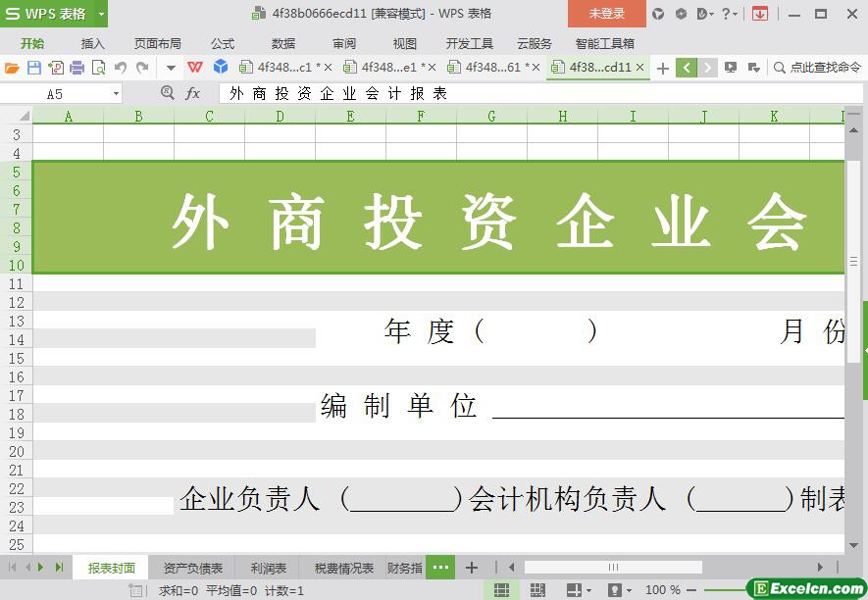Image resolution: width=868 pixels, height=600 pixels.
Task: Click the red WPS home icon
Action: (x=195, y=68)
